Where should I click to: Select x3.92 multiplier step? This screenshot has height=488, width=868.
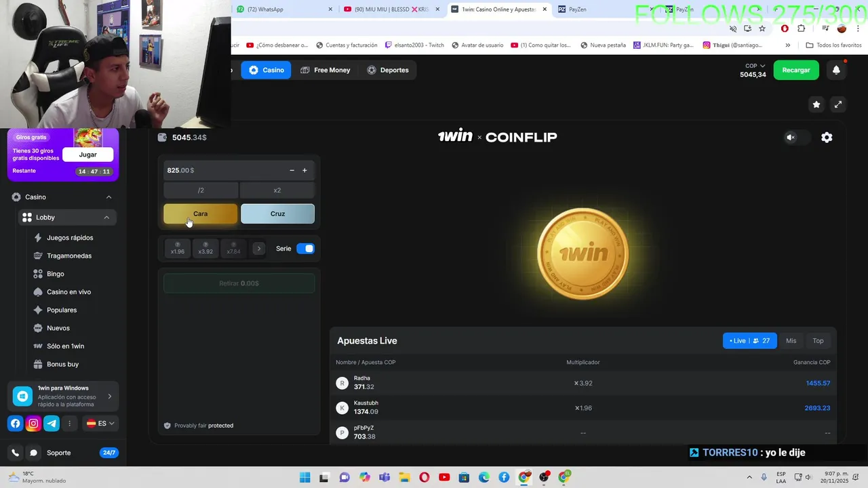click(205, 249)
